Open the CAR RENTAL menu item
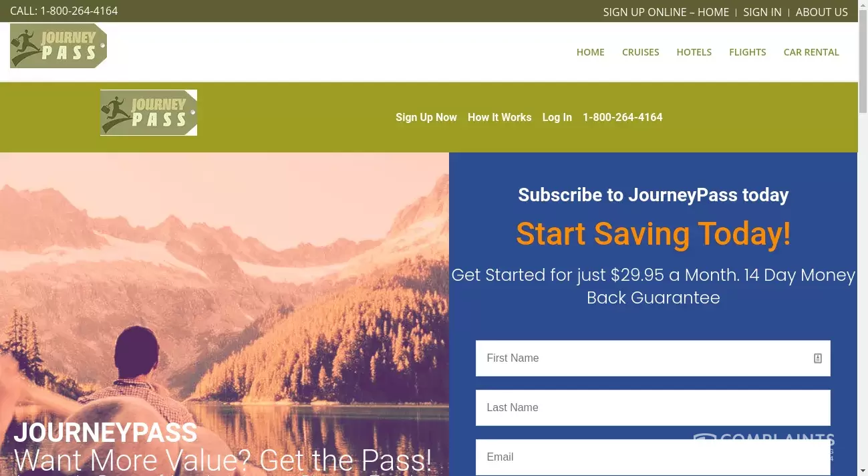 click(811, 52)
